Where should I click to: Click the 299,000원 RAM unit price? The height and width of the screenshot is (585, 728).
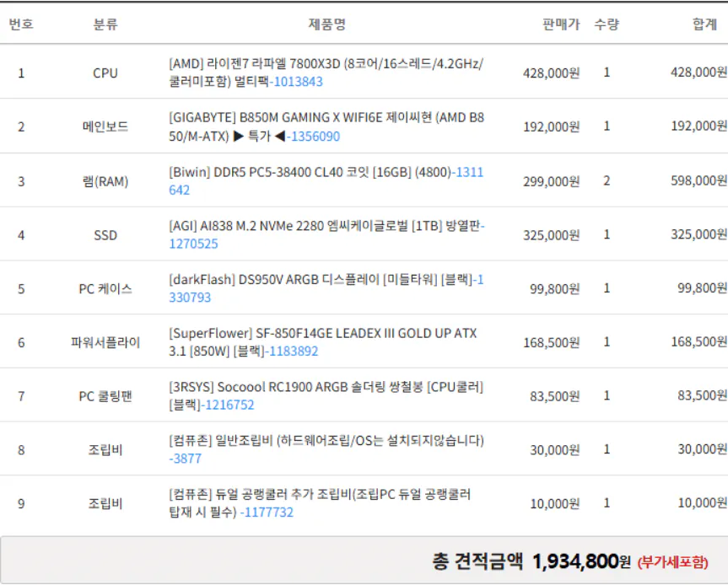(551, 181)
